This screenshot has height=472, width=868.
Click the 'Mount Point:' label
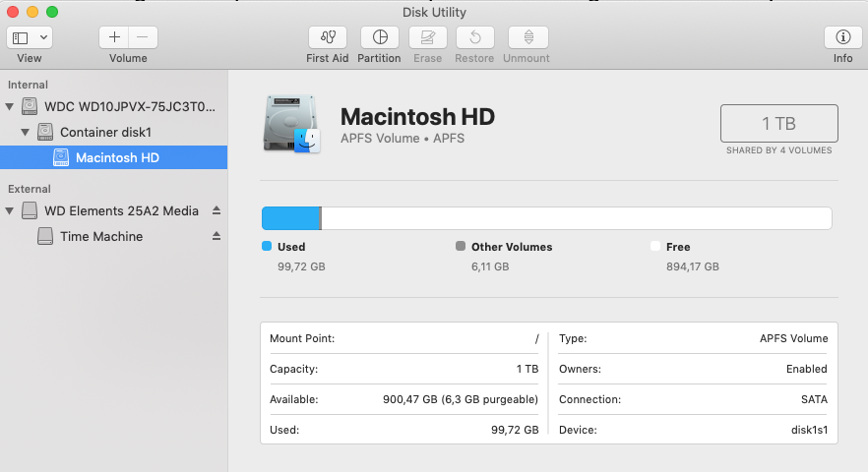click(302, 338)
